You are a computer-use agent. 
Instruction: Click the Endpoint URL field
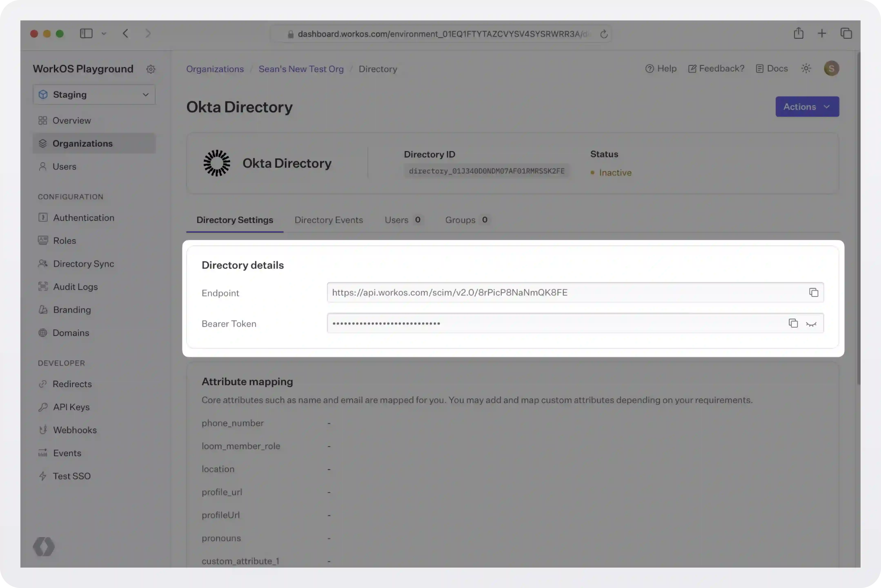(562, 293)
